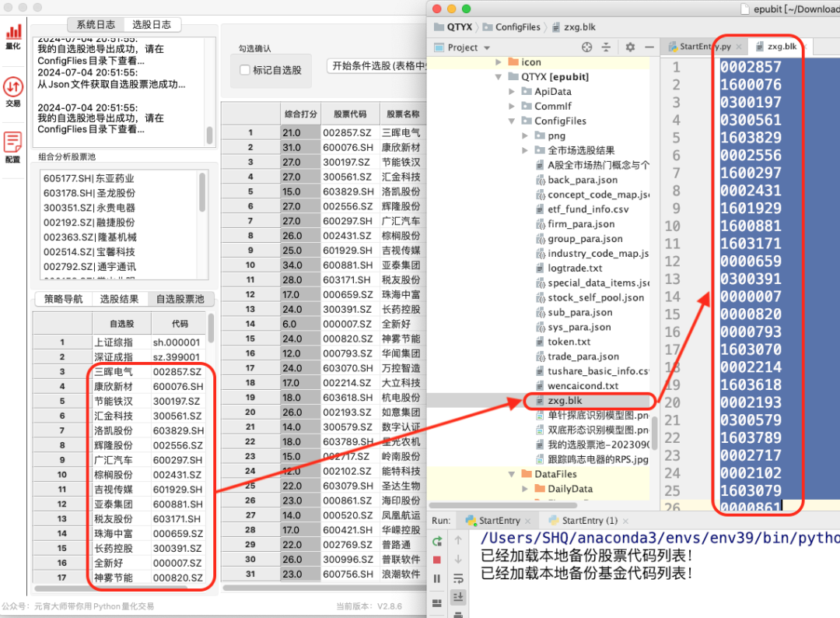The width and height of the screenshot is (840, 618).
Task: Sort by 综合打分 column header
Action: [300, 114]
